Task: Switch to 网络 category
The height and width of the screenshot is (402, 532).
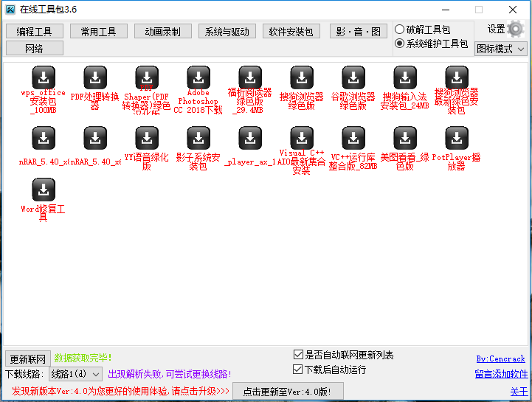Action: (34, 48)
